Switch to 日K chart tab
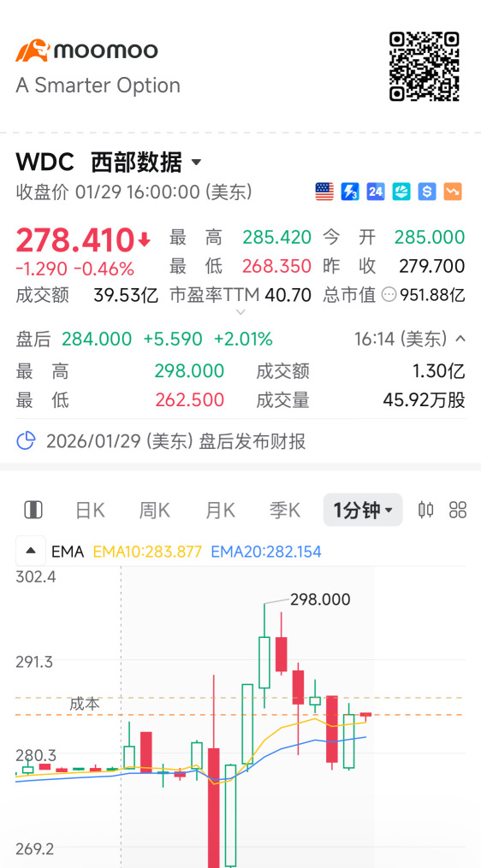This screenshot has width=481, height=868. 90,510
